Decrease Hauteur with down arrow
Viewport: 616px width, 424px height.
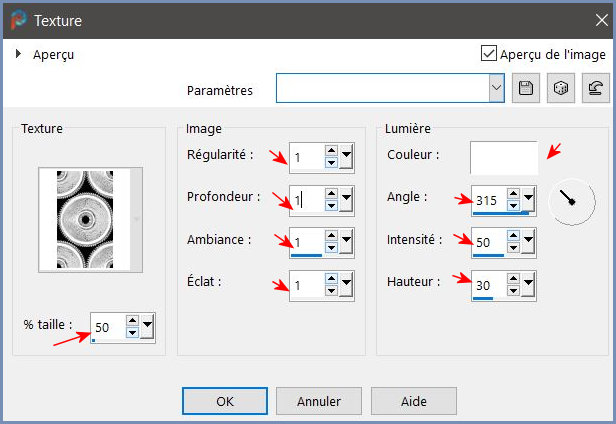click(513, 291)
